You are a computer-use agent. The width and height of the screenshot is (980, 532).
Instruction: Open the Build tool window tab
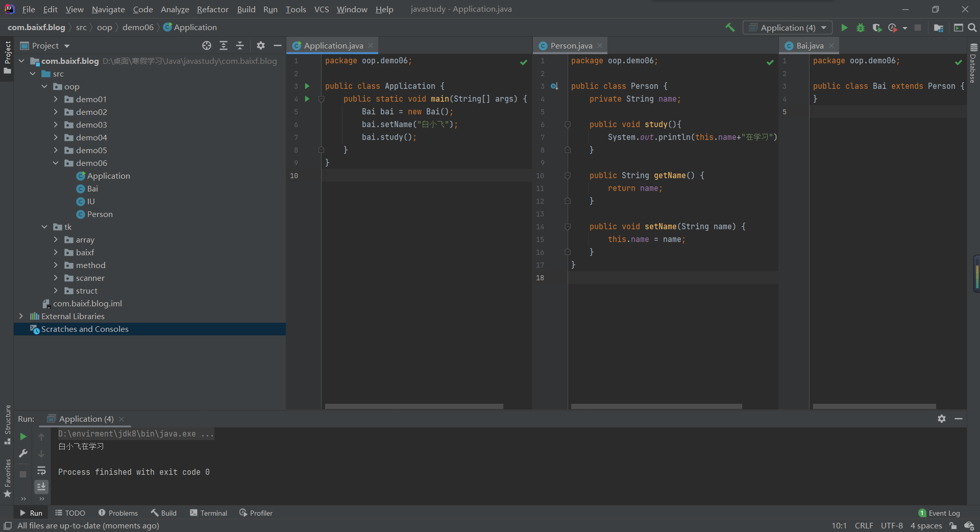163,513
